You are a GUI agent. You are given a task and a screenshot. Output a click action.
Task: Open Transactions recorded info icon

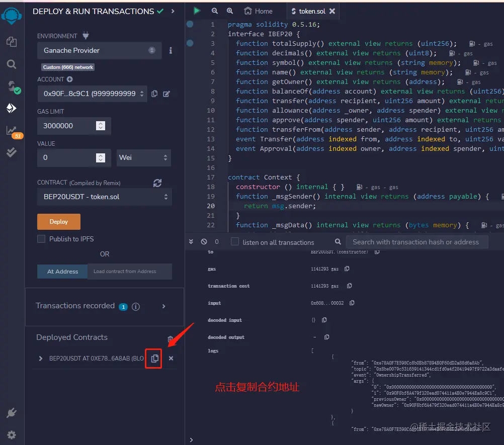(x=136, y=307)
